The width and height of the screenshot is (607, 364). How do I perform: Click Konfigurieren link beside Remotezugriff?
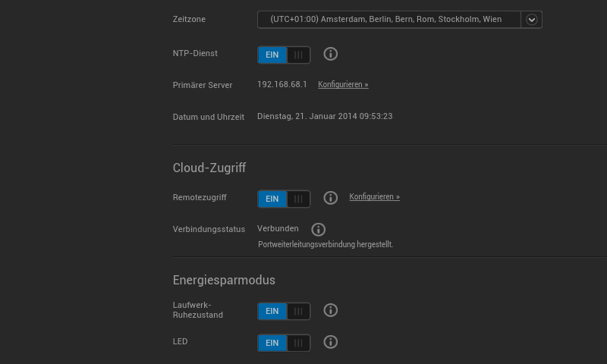[374, 197]
